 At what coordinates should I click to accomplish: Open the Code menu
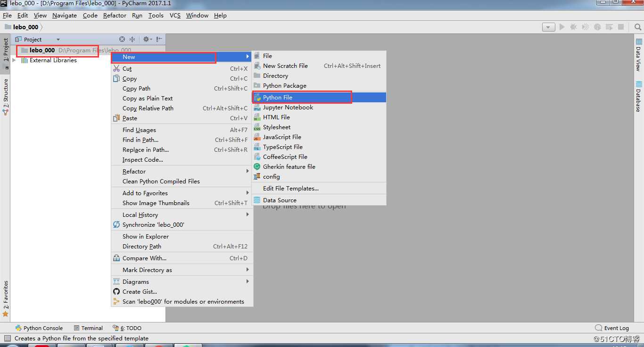coord(90,15)
